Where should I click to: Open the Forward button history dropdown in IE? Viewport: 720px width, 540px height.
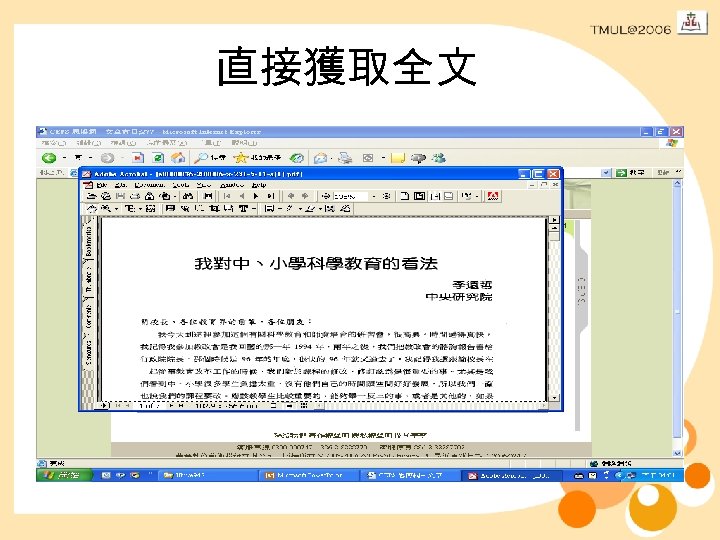click(122, 158)
